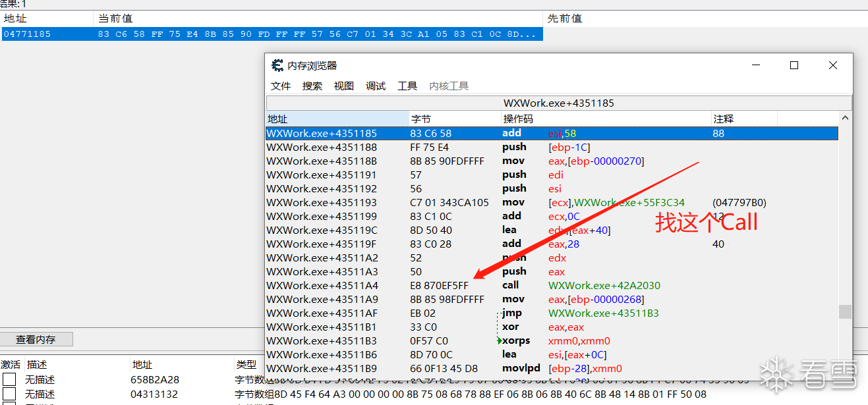
Task: Select the lea row at WXWork.exe+435119C
Action: [x=552, y=230]
